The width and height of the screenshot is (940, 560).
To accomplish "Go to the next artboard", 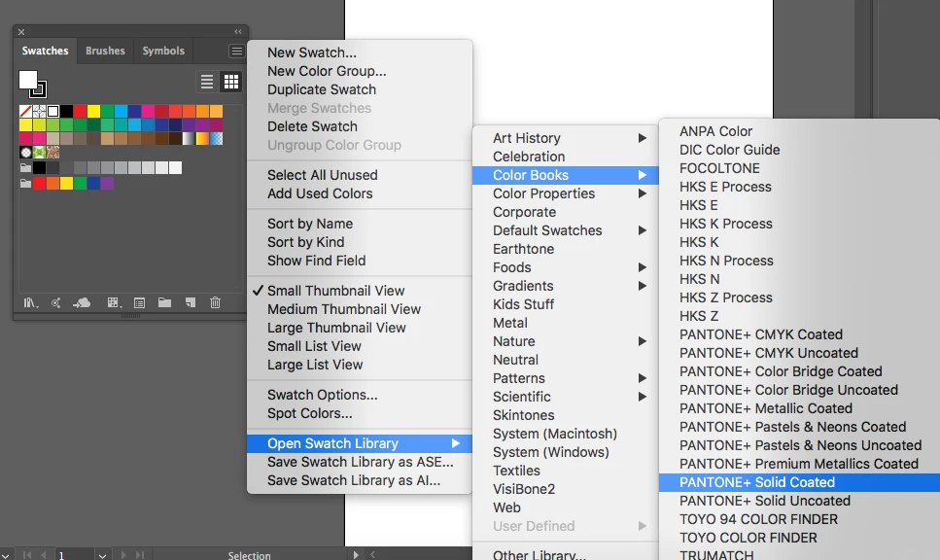I will 123,554.
